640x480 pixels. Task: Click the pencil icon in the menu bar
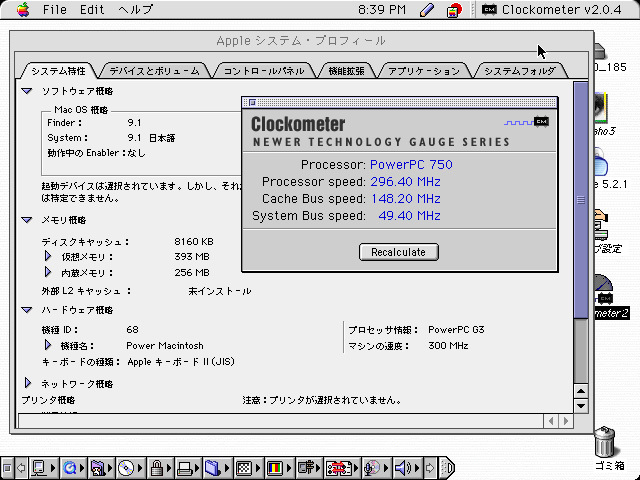tap(427, 10)
